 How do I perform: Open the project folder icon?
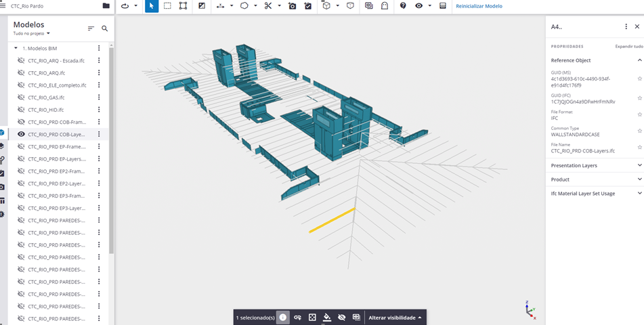point(106,6)
